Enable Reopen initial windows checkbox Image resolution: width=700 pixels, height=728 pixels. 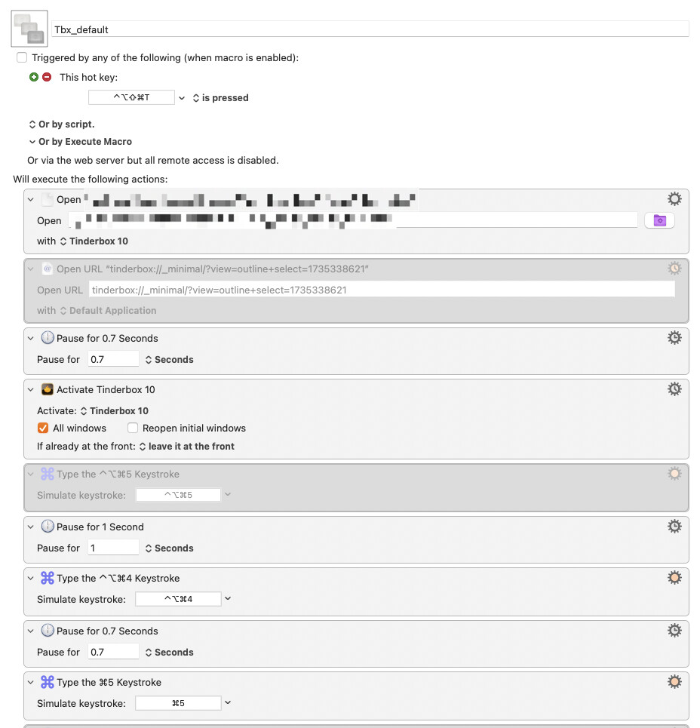click(133, 428)
